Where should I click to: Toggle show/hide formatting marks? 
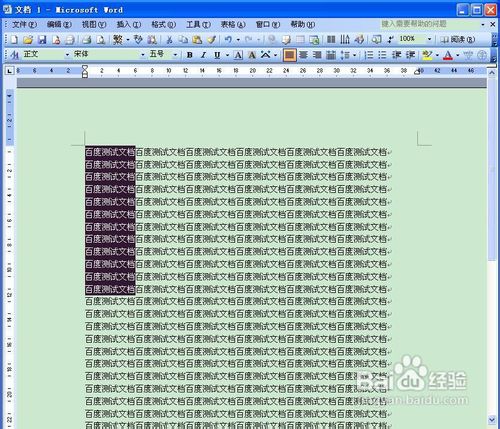(390, 40)
